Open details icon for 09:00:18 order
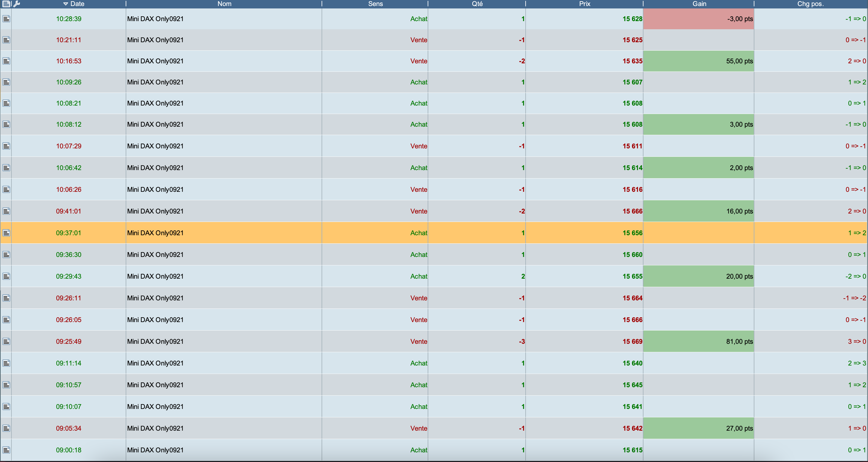This screenshot has height=462, width=868. click(6, 450)
